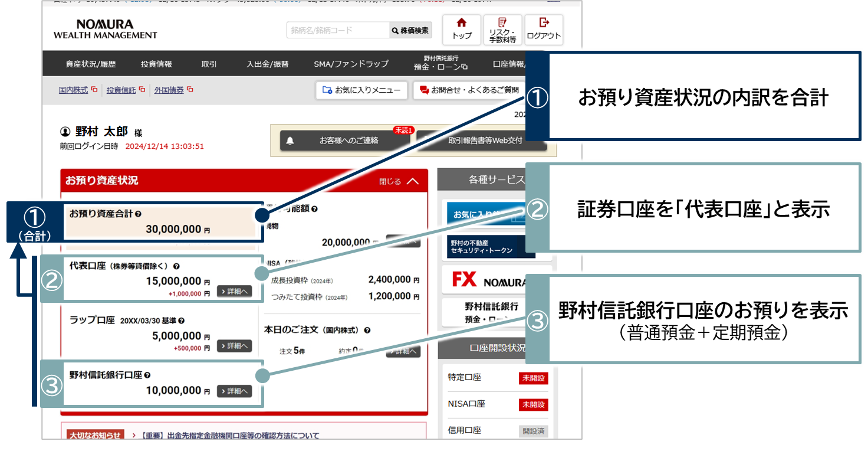The height and width of the screenshot is (451, 868).
Task: Click the 銘柄名/銘柄コード search field
Action: pyautogui.click(x=338, y=30)
